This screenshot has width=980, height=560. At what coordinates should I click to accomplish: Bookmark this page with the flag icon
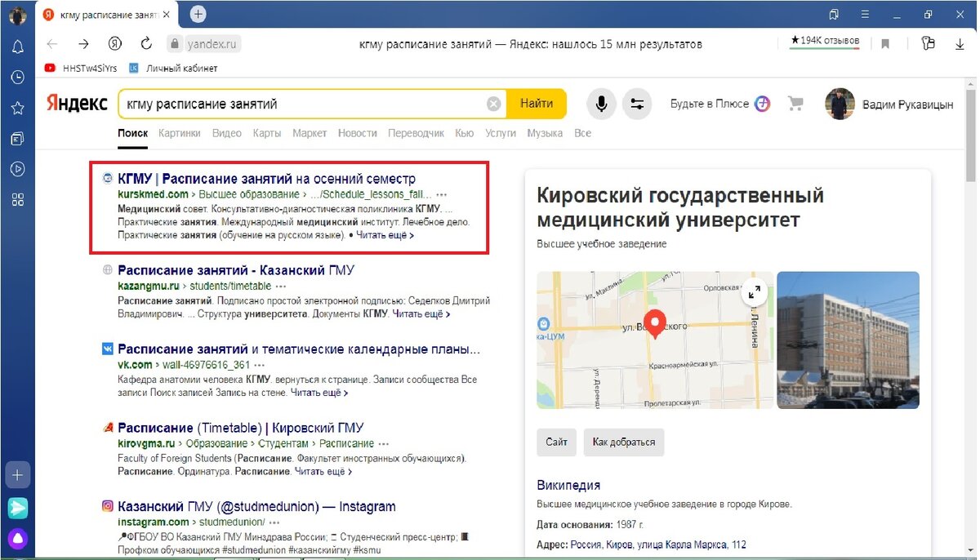[x=885, y=44]
